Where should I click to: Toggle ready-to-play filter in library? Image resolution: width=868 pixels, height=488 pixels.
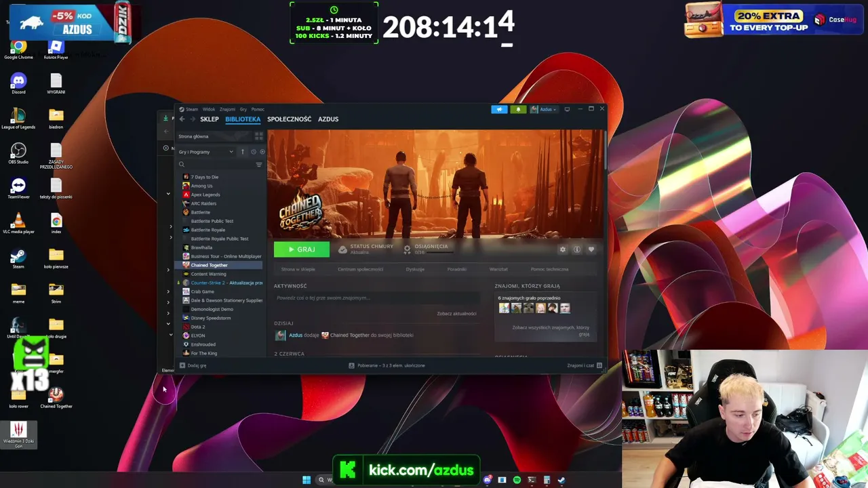[x=262, y=152]
